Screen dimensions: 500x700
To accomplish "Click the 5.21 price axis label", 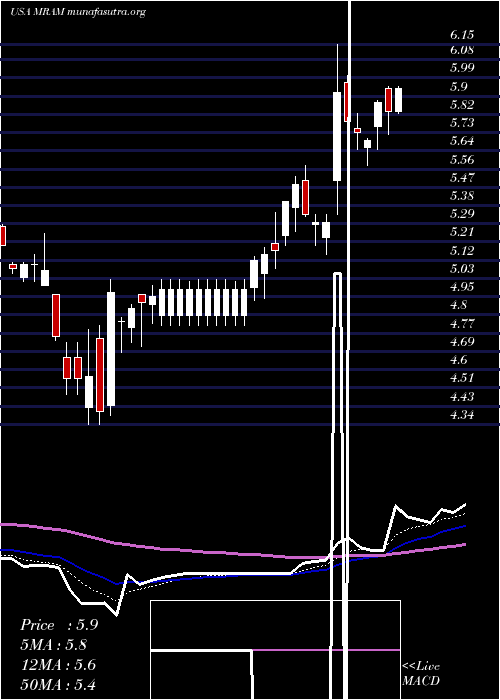I will [462, 232].
